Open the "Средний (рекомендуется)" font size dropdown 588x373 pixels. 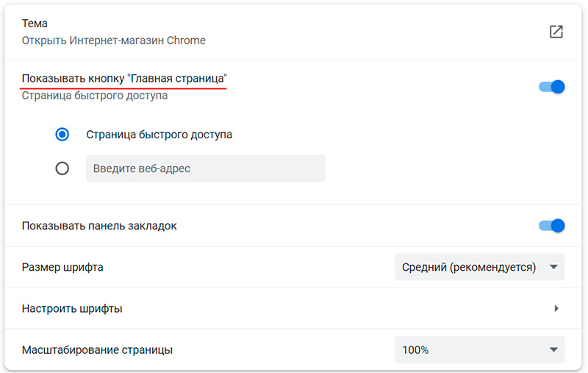pos(479,267)
